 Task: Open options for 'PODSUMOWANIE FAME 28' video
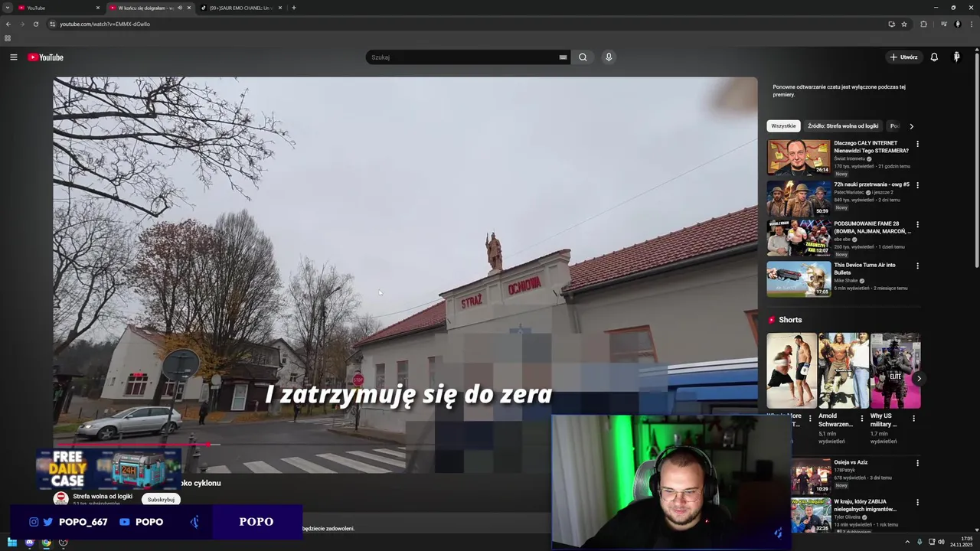[917, 225]
